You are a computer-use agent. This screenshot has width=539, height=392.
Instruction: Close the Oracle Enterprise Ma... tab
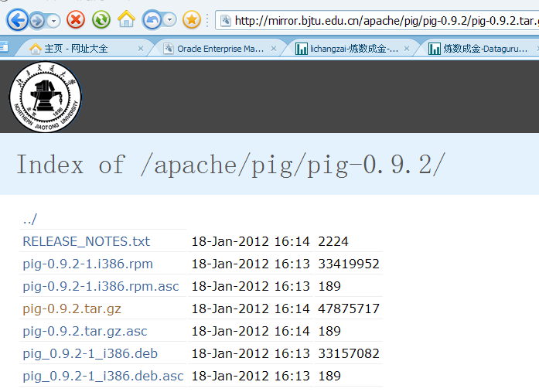point(274,49)
